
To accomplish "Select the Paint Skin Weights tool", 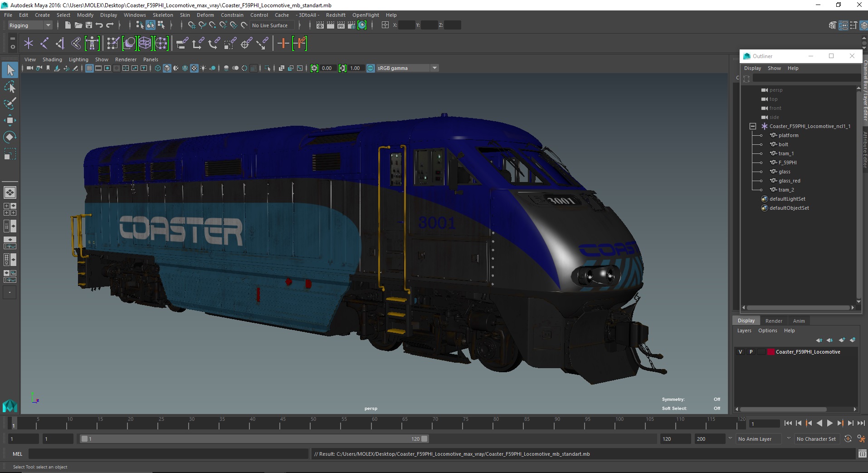I will click(113, 44).
